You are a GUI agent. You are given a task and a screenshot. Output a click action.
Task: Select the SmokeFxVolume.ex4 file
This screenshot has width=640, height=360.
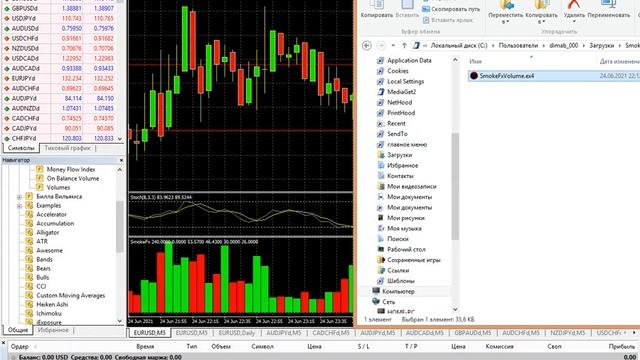point(553,76)
